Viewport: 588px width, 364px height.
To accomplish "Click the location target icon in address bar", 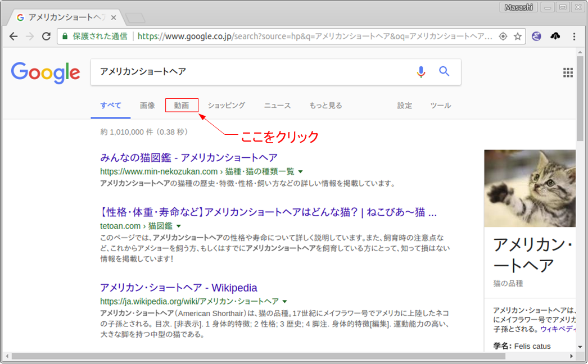I will [x=503, y=37].
